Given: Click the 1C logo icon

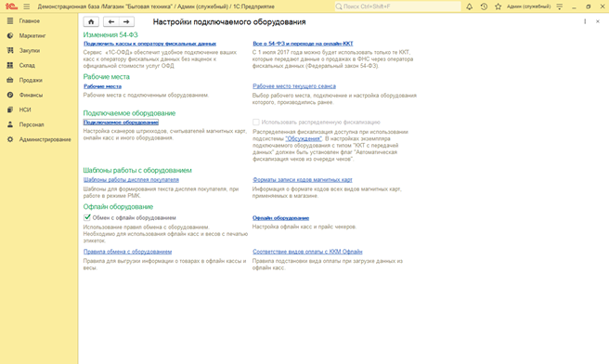Looking at the screenshot, I should click(x=11, y=6).
